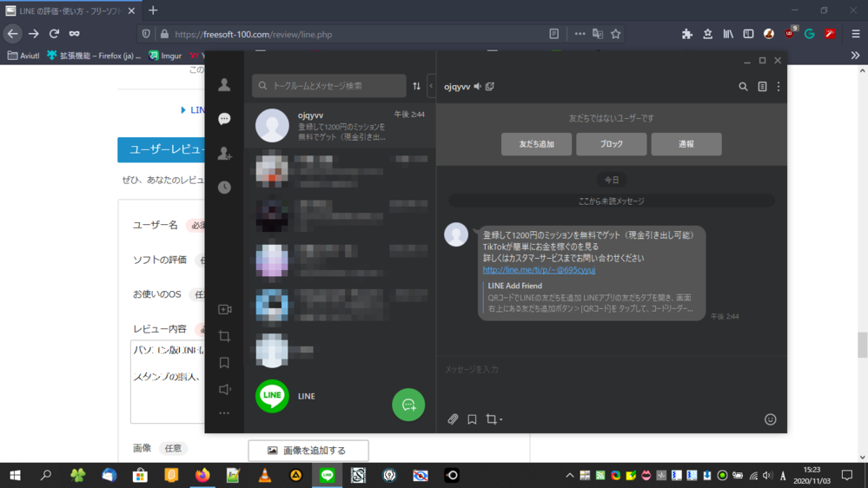Click the 友だち追加 button
868x488 pixels.
point(536,144)
